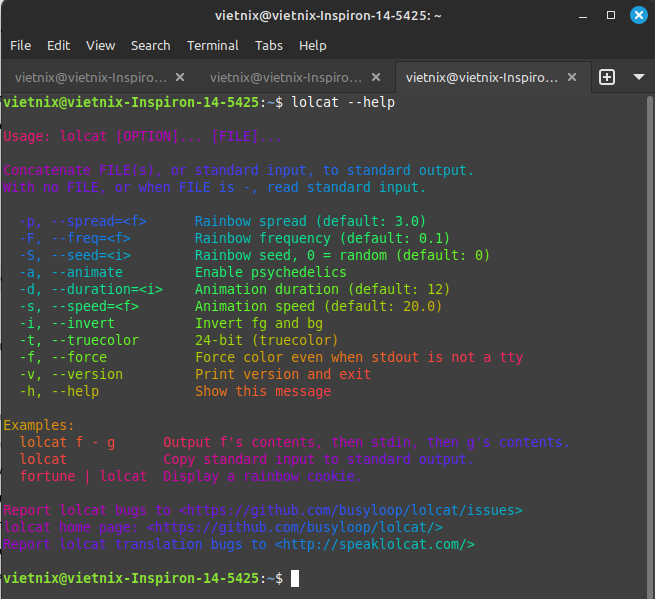The image size is (655, 599).
Task: Close the terminal window with blue X
Action: click(x=639, y=15)
